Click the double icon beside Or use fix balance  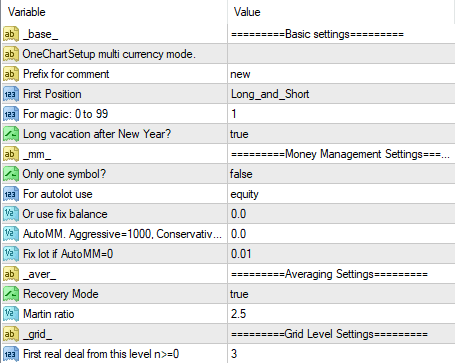pyautogui.click(x=11, y=214)
